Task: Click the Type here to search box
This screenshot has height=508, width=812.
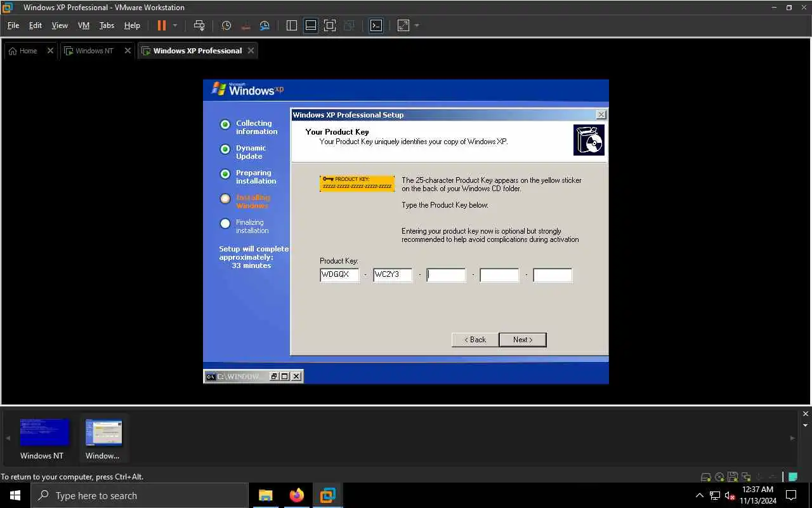Action: point(140,495)
